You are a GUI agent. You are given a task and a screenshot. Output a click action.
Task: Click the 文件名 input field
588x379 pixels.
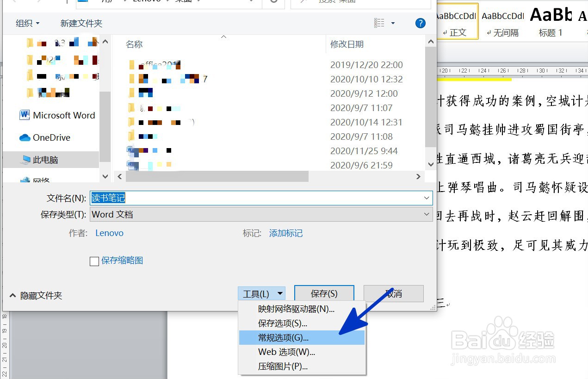pos(261,198)
